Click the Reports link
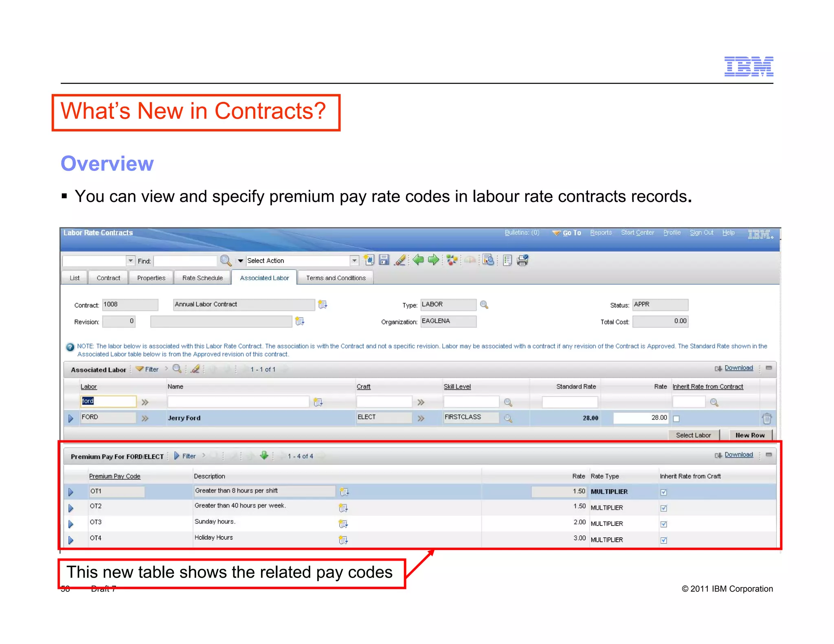834x644 pixels. [601, 233]
